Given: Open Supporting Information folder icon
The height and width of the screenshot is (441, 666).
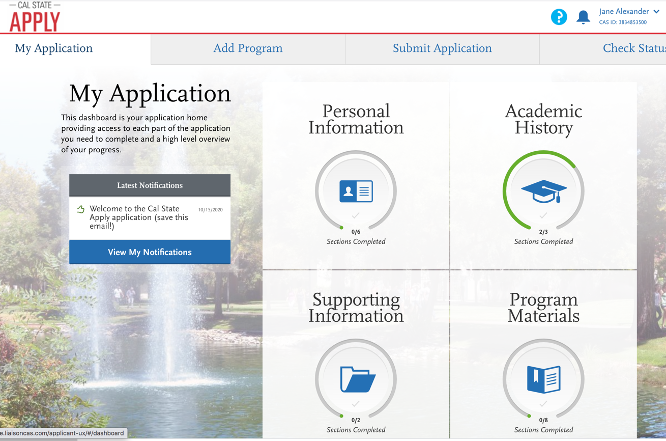Looking at the screenshot, I should pos(357,379).
